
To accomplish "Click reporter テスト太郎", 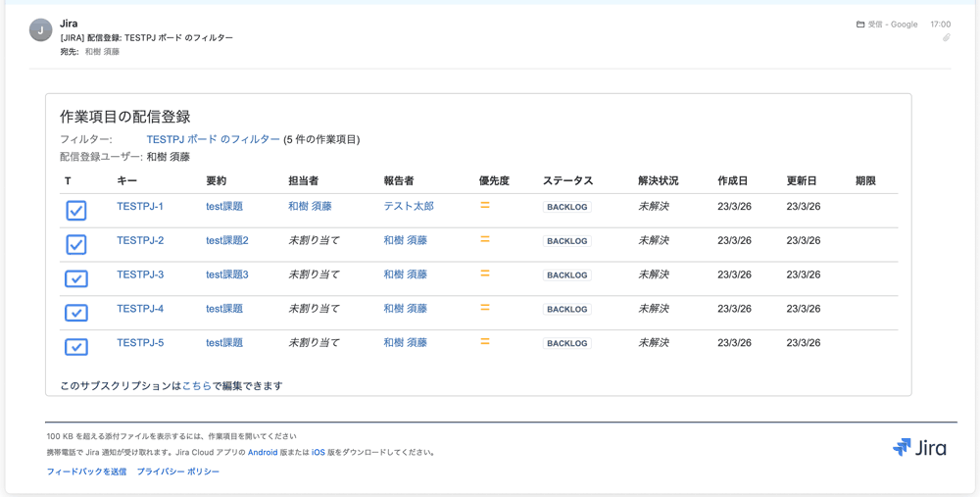I will click(409, 206).
